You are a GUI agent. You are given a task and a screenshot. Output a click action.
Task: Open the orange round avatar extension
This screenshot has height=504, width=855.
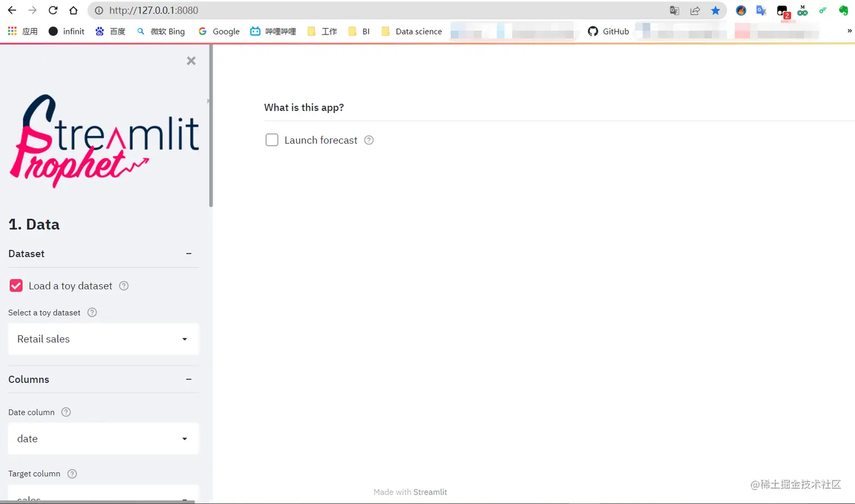(741, 10)
